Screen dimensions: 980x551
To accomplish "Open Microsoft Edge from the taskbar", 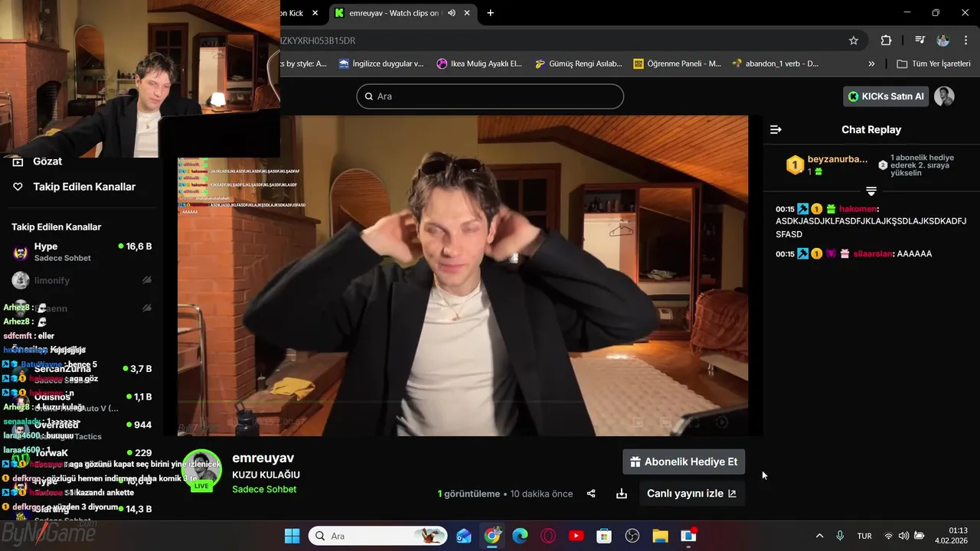I will tap(520, 536).
